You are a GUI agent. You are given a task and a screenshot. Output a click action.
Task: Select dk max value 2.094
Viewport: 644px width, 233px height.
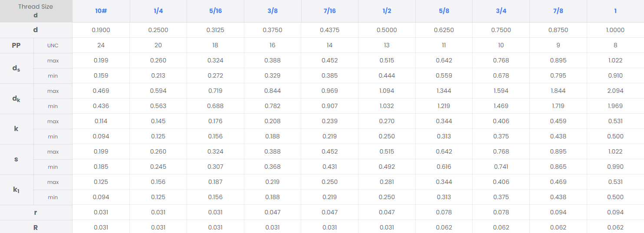click(615, 91)
